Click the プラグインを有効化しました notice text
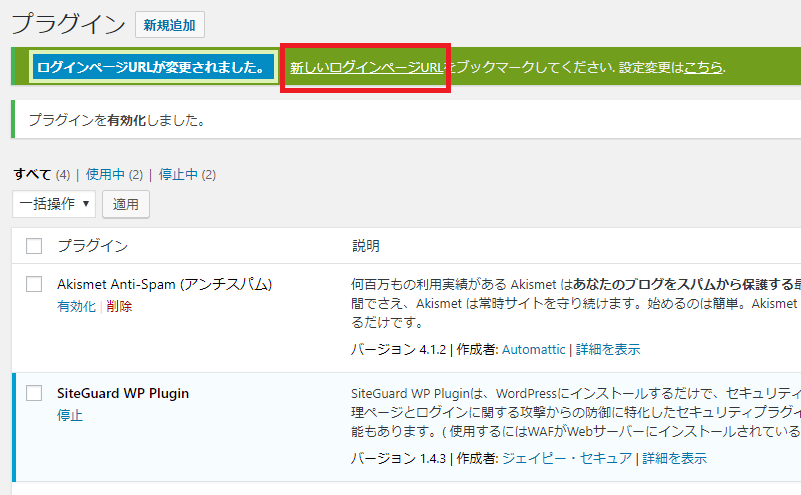This screenshot has width=801, height=495. pyautogui.click(x=117, y=121)
